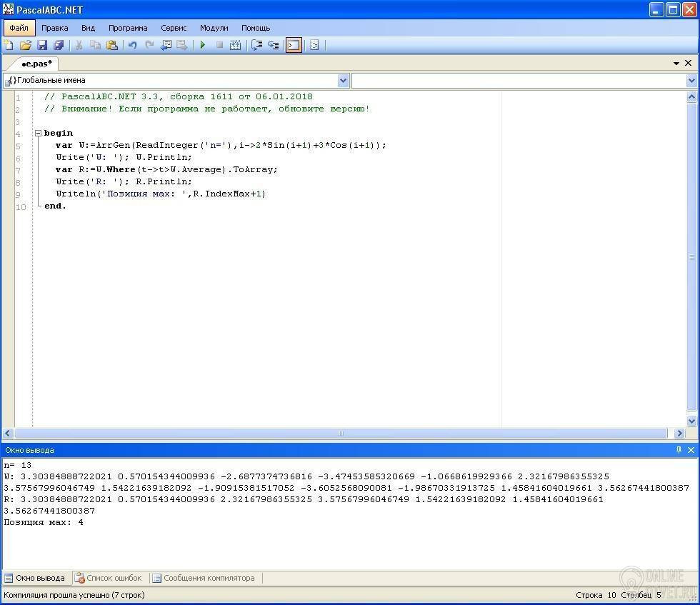Screen dimensions: 700x605
Task: Expand the Глобальные имена dropdown
Action: tap(343, 81)
